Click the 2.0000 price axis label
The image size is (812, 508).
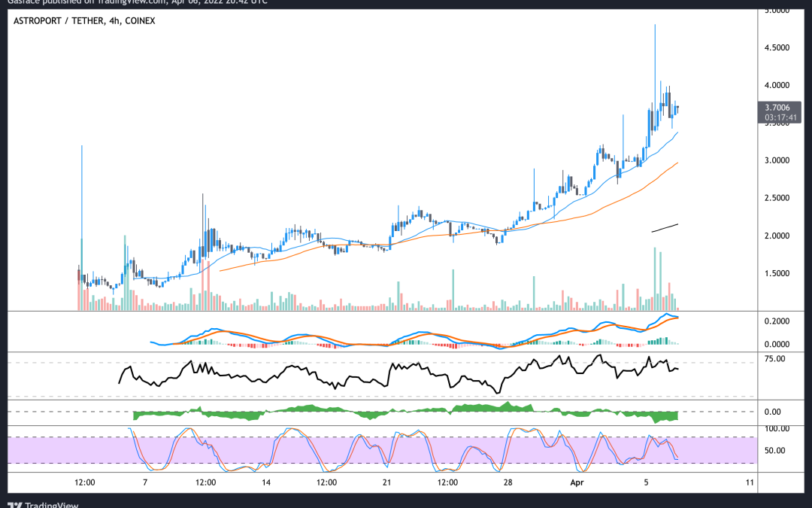[777, 236]
